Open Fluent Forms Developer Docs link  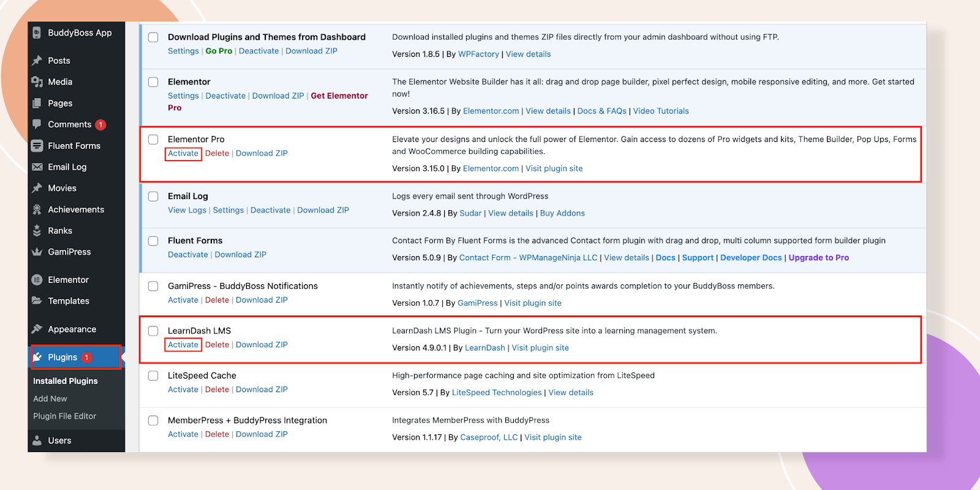click(x=751, y=258)
